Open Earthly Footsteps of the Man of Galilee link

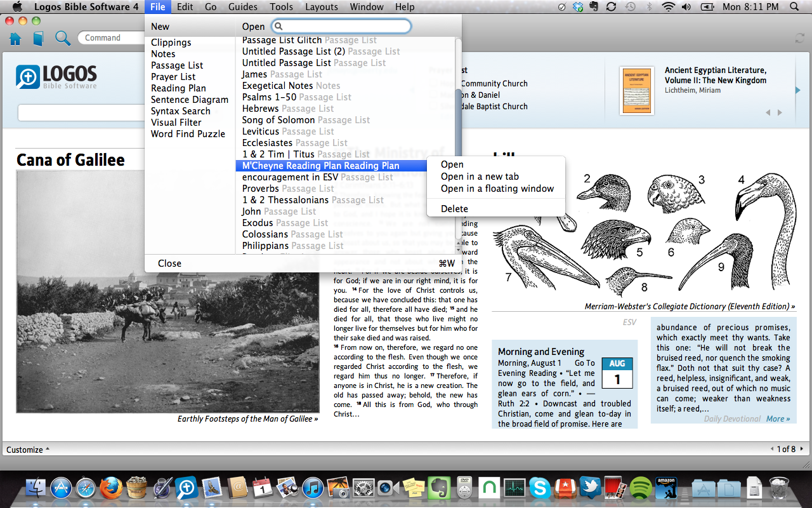(x=248, y=419)
